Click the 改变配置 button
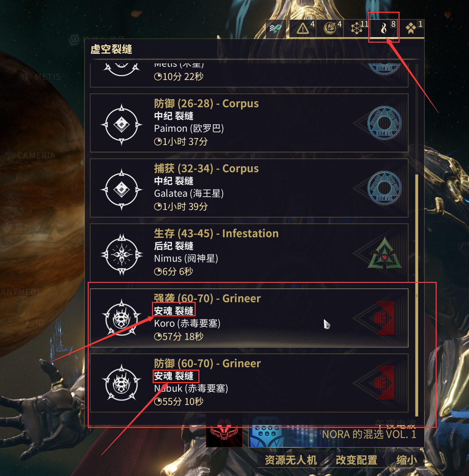This screenshot has height=476, width=469. pos(356,460)
